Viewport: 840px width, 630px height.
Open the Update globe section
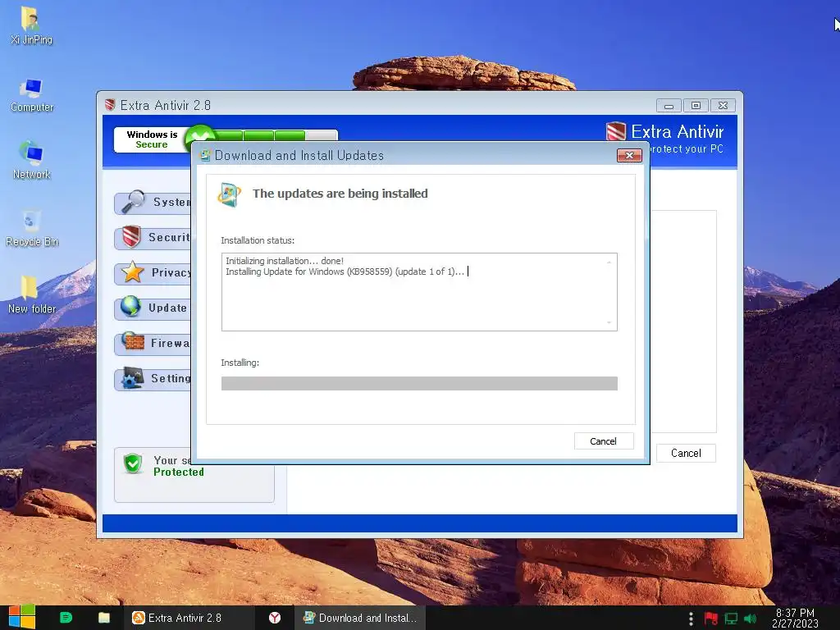(153, 308)
